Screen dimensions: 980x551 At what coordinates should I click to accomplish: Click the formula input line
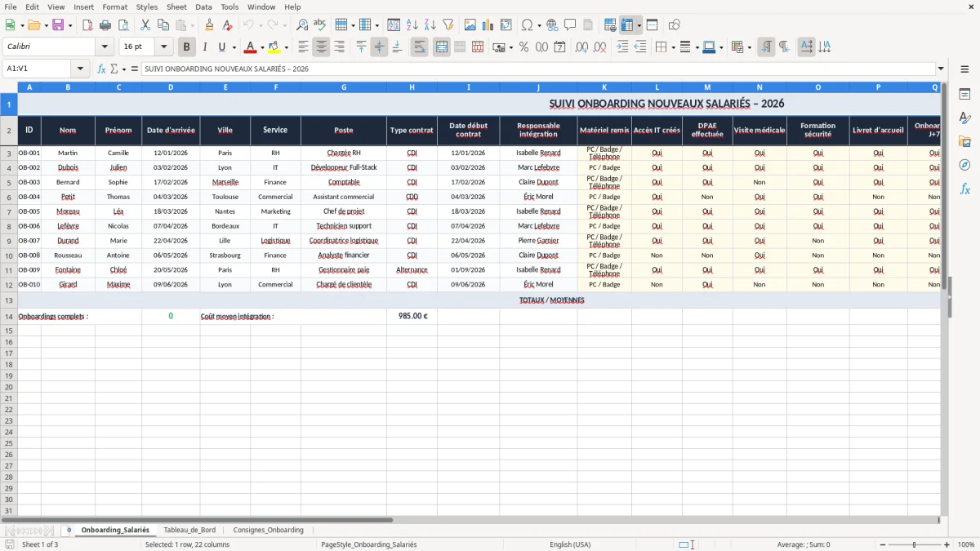[x=537, y=69]
